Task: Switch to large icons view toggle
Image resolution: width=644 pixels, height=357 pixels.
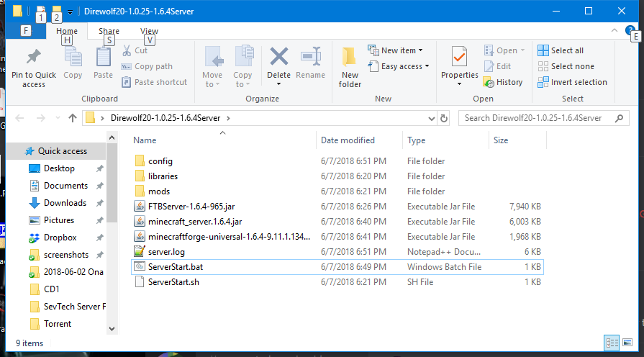Action: click(626, 343)
